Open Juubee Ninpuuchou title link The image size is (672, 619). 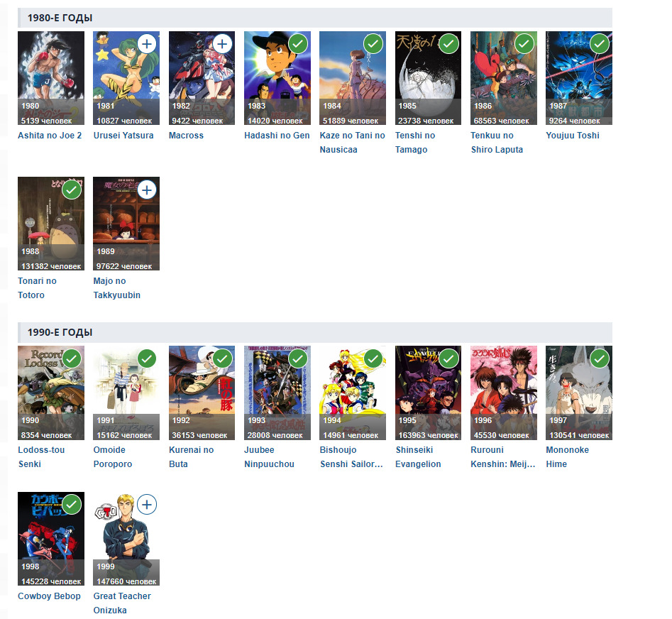pyautogui.click(x=269, y=457)
